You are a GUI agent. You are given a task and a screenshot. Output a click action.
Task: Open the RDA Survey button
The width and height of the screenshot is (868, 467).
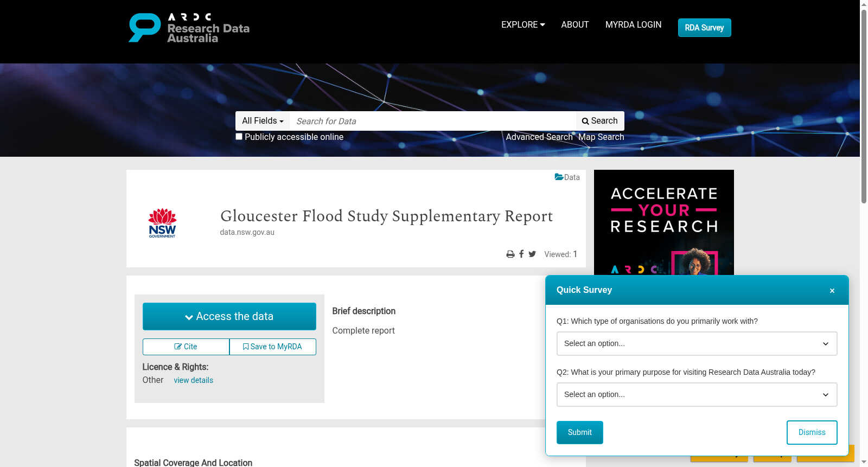click(x=704, y=28)
